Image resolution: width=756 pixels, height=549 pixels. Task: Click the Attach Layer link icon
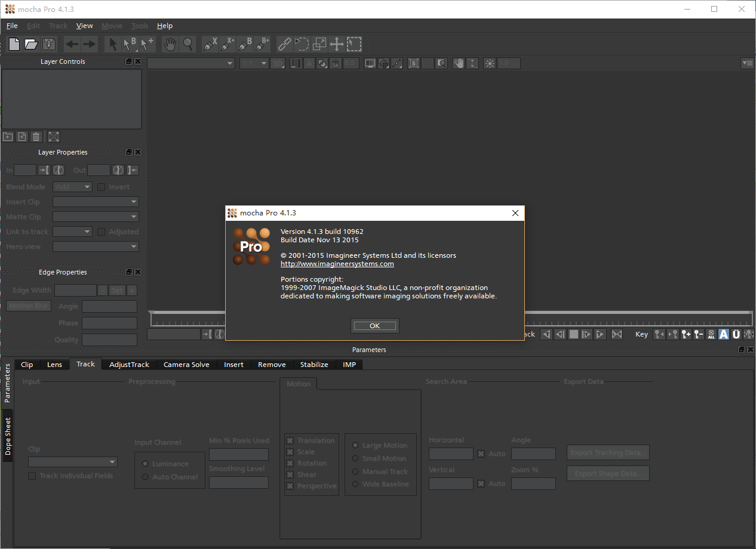click(x=284, y=44)
